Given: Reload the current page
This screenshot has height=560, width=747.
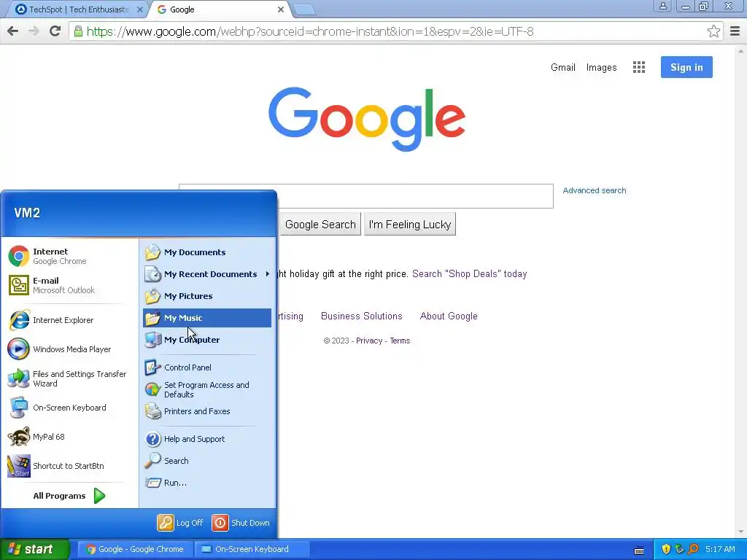Looking at the screenshot, I should [x=55, y=31].
